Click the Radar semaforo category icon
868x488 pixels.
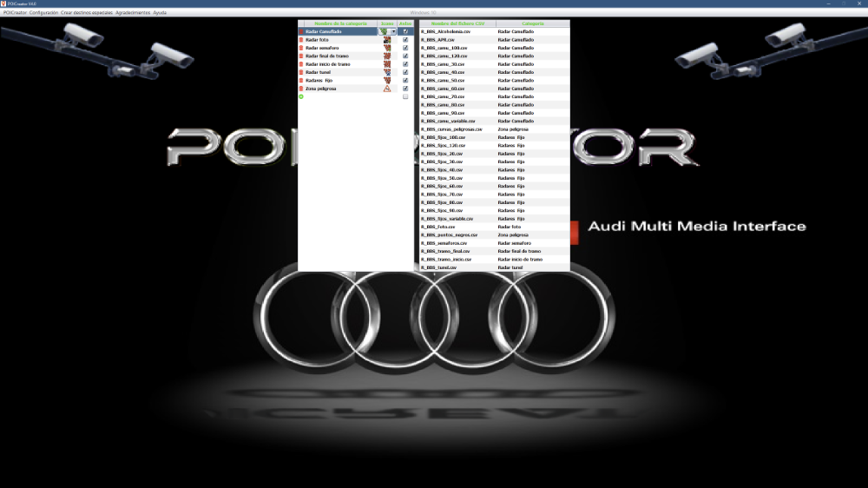point(387,48)
